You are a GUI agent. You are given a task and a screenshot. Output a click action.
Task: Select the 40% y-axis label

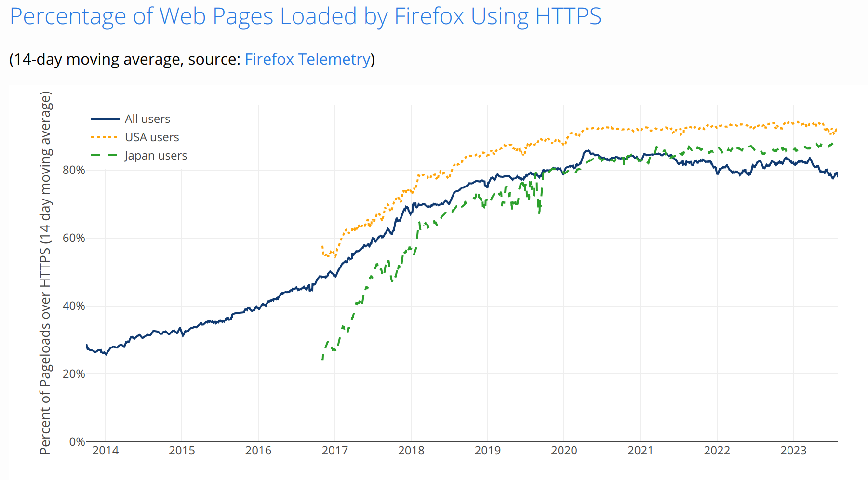pyautogui.click(x=74, y=306)
